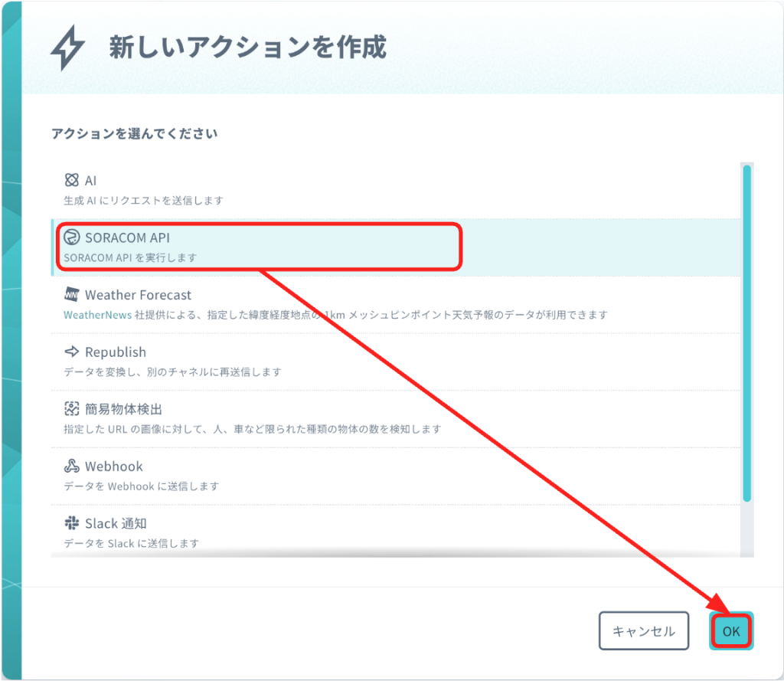Click the 簡易物体検出 detection icon

tap(71, 408)
